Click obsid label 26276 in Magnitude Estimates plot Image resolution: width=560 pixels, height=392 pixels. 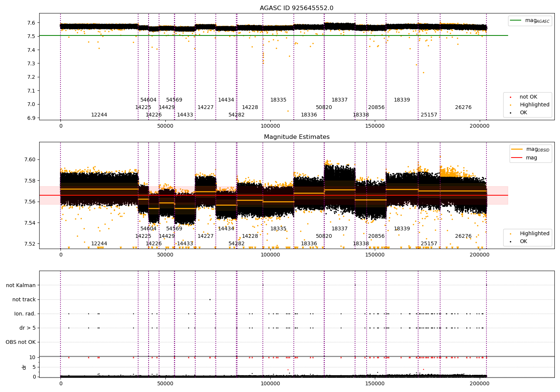tap(463, 236)
